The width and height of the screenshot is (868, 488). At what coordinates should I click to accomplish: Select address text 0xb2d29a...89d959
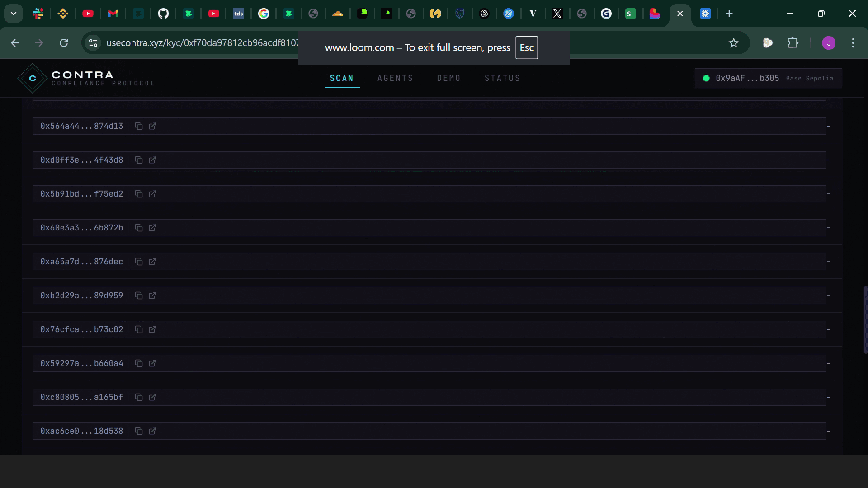tap(81, 296)
